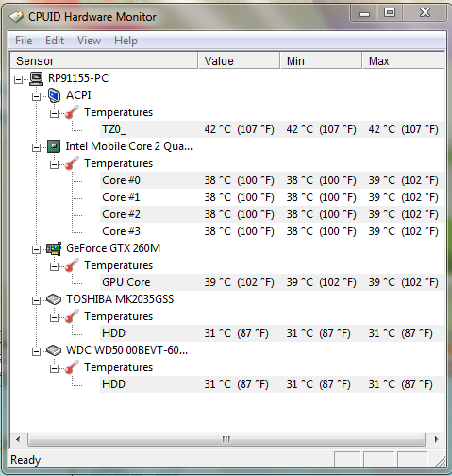The width and height of the screenshot is (452, 476).
Task: Select the TOSHIBA MK2035GSS label
Action: click(x=120, y=299)
